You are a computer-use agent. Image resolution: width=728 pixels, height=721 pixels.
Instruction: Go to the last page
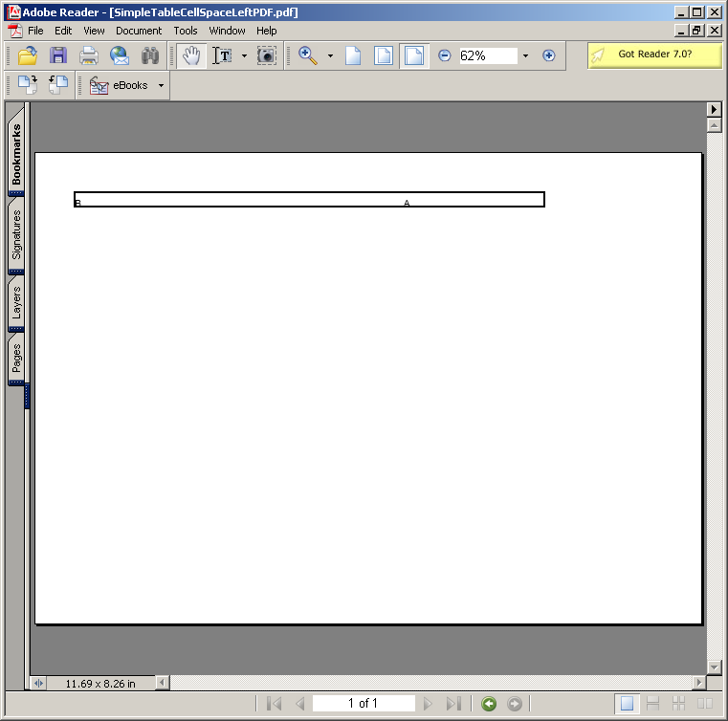pyautogui.click(x=453, y=704)
